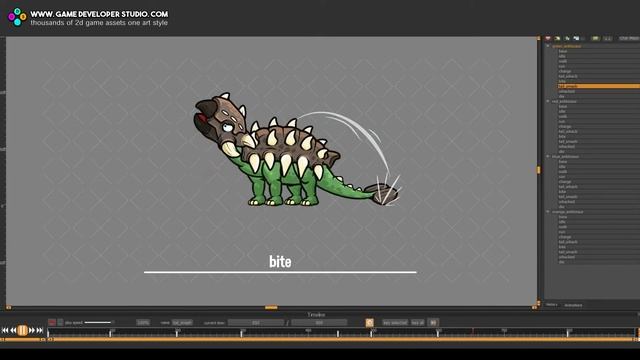640x360 pixels.
Task: Select tail_whack animation under green_ankylosaur
Action: pyautogui.click(x=568, y=76)
